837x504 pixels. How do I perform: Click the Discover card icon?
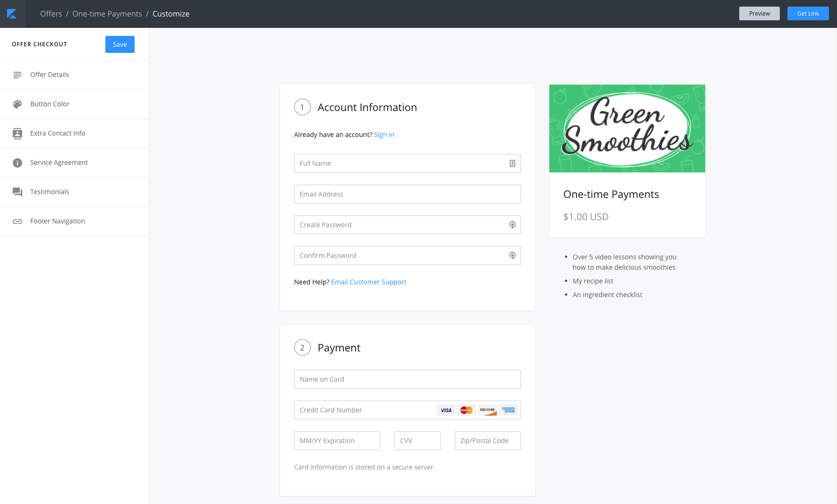(x=487, y=410)
